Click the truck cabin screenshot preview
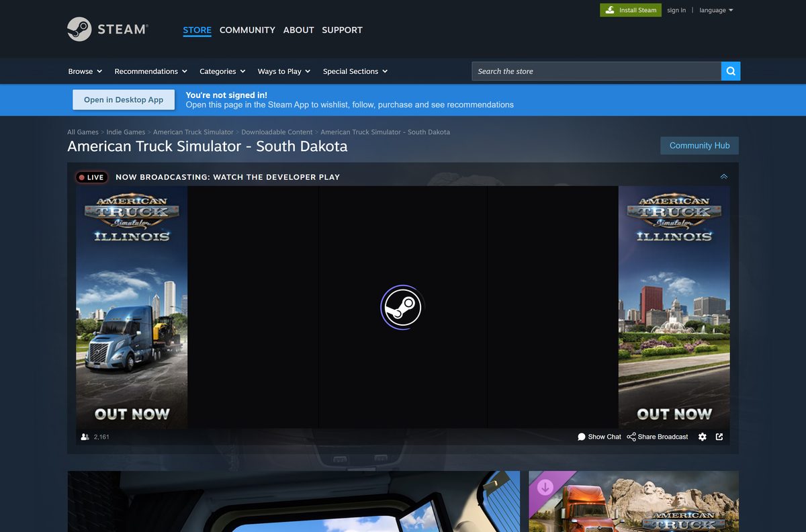This screenshot has width=806, height=532. [x=294, y=501]
